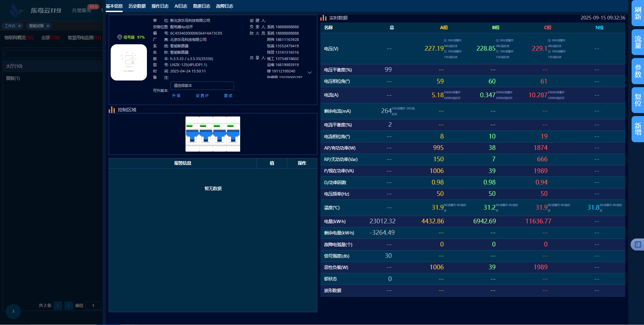Open the 故障日志 tab

(224, 6)
